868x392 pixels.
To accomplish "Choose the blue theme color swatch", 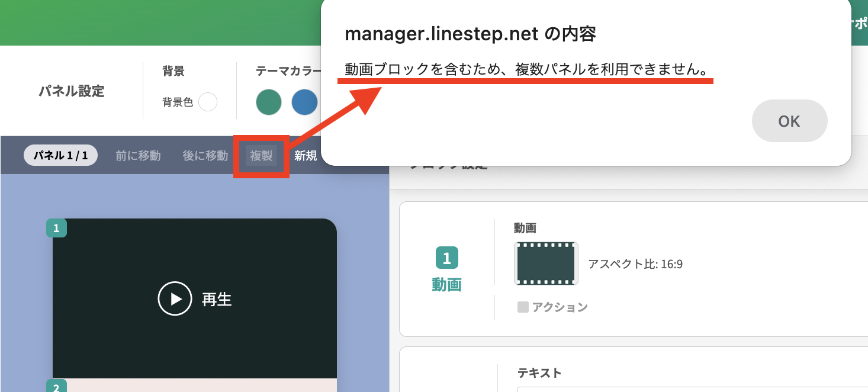I will [x=304, y=102].
